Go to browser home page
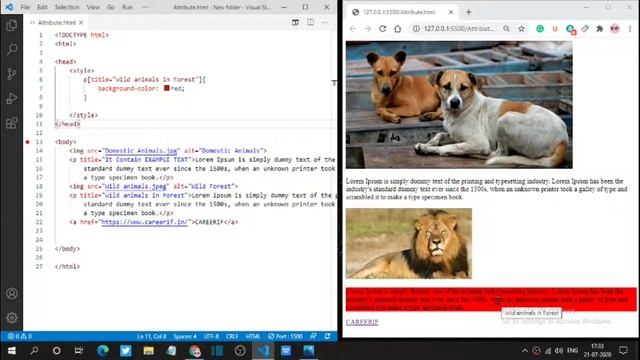The image size is (640, 360). [x=398, y=29]
